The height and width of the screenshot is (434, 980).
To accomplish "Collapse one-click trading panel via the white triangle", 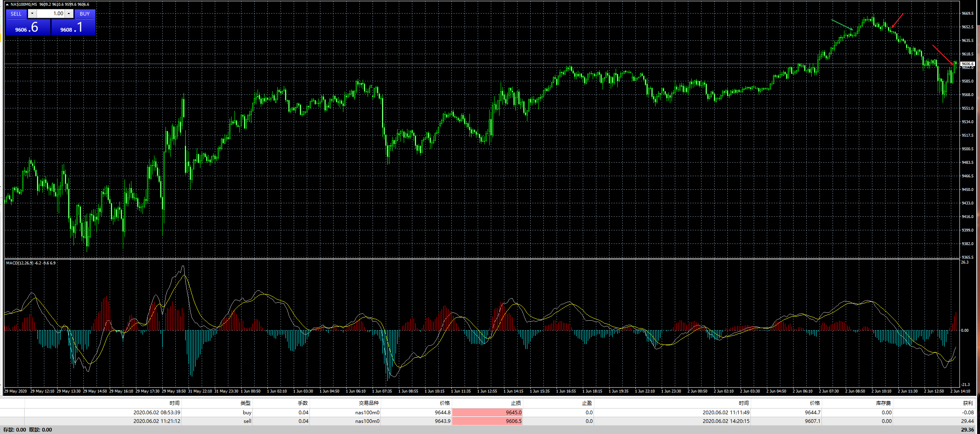I will (7, 5).
